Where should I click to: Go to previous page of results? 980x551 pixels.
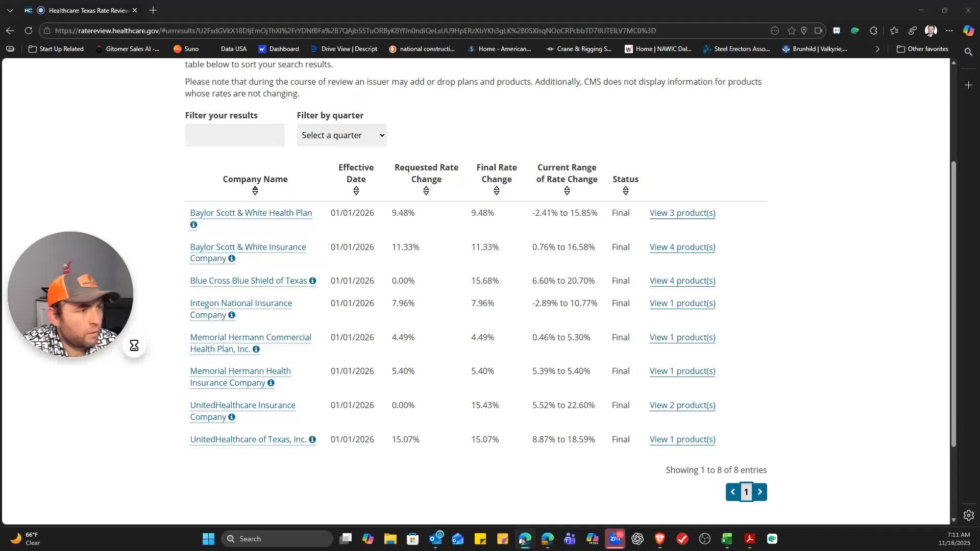[x=733, y=492]
